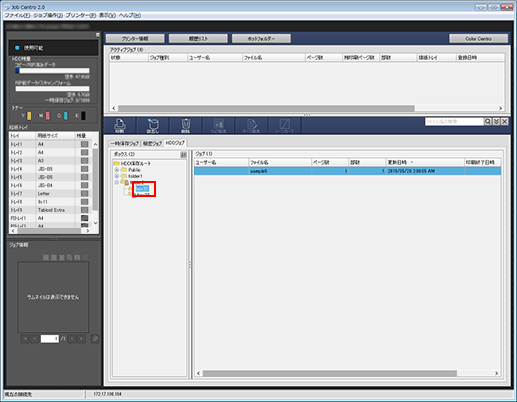Image resolution: width=517 pixels, height=402 pixels.
Task: Click the magnifier search icon beside file search
Action: coord(488,122)
